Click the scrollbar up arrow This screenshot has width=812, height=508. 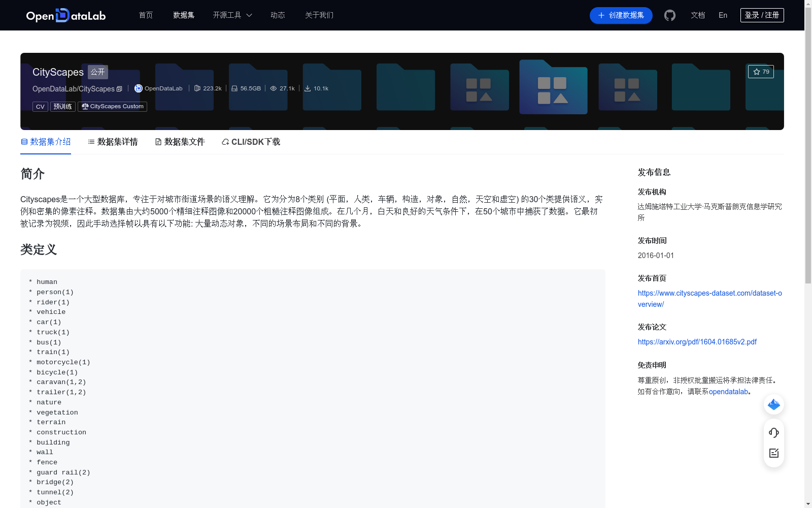808,4
